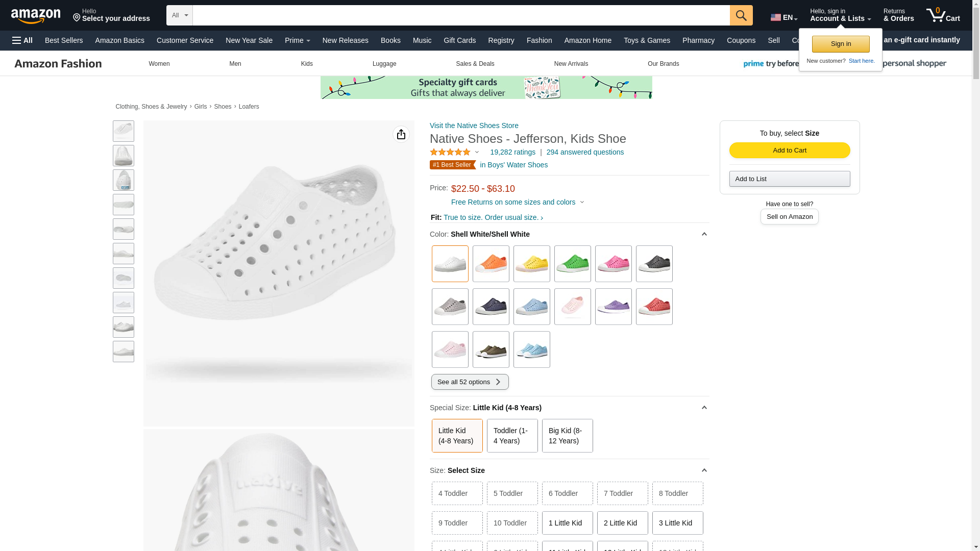Open the Best Sellers nav item

pos(64,40)
